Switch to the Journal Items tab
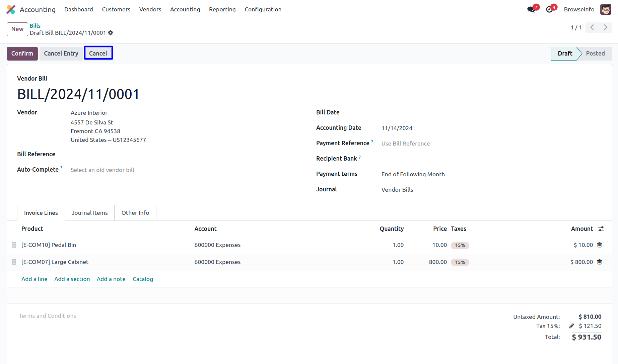This screenshot has height=364, width=618. click(x=89, y=213)
